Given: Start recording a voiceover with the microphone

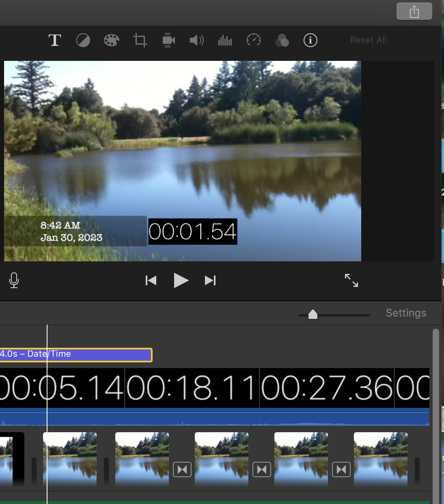Looking at the screenshot, I should tap(14, 280).
